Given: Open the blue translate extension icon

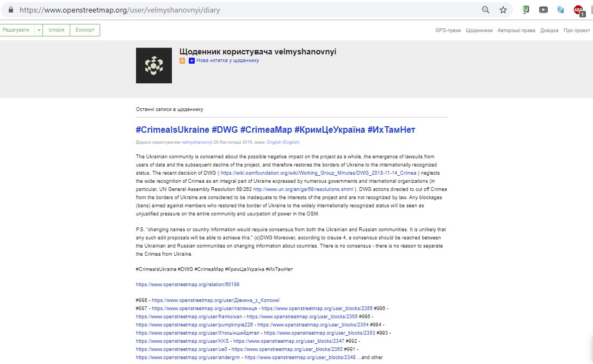Looking at the screenshot, I should coord(561,10).
